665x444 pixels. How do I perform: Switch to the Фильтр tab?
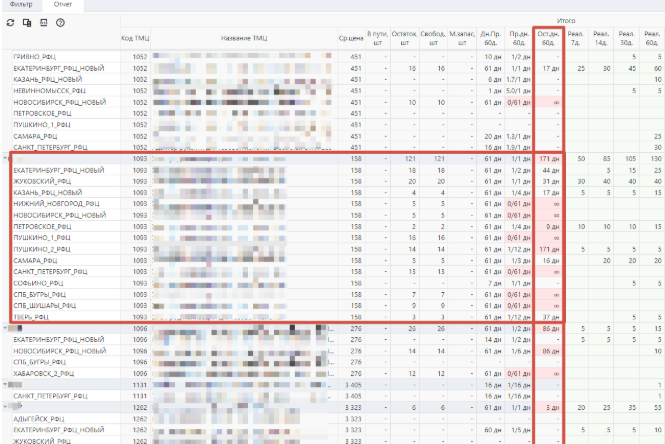21,5
